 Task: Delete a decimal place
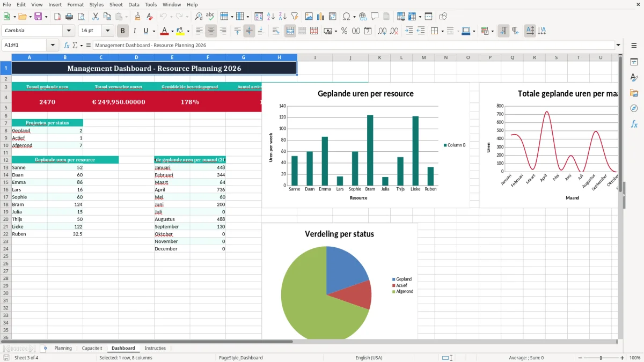[x=394, y=31]
